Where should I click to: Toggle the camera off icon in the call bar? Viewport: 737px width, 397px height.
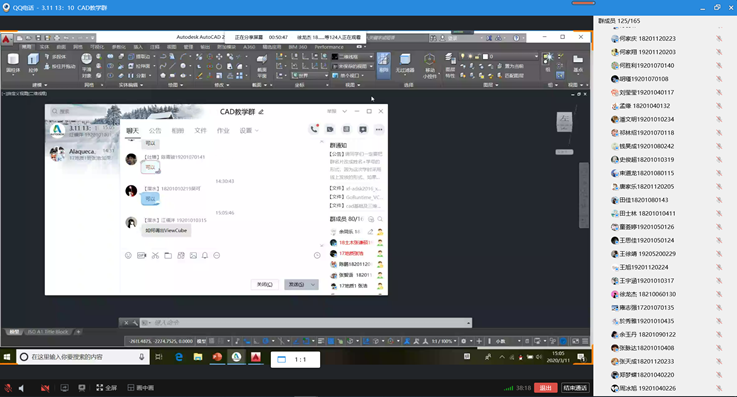coord(45,388)
